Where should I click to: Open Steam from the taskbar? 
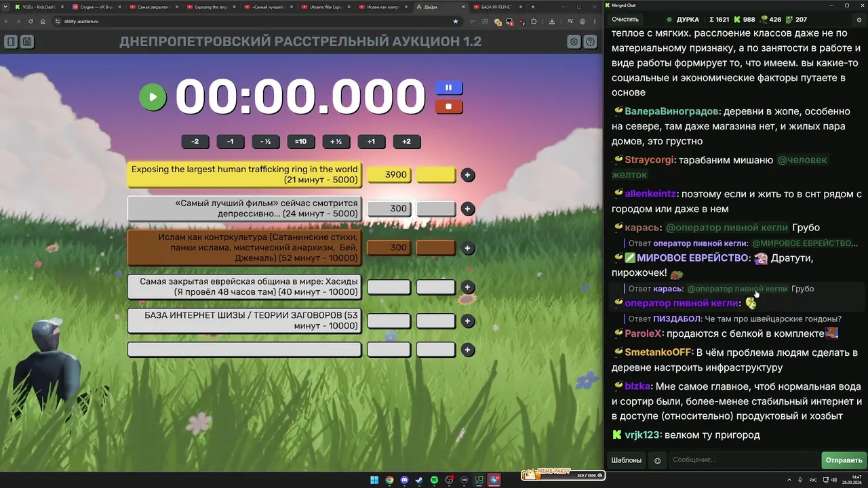click(x=419, y=481)
